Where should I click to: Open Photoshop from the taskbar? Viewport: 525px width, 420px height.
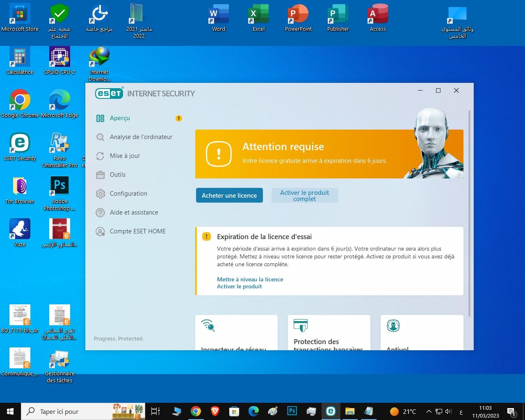(x=292, y=411)
